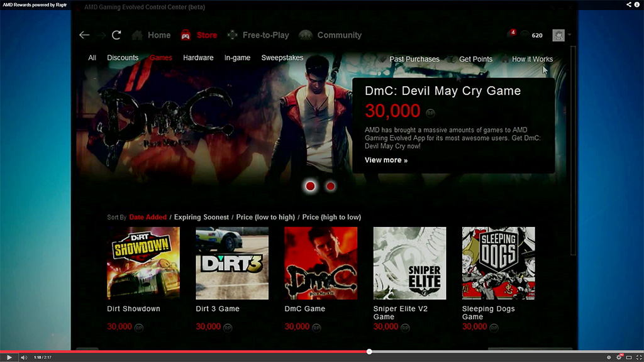Click the Community people icon
Viewport: 644px width, 362px height.
tap(305, 35)
